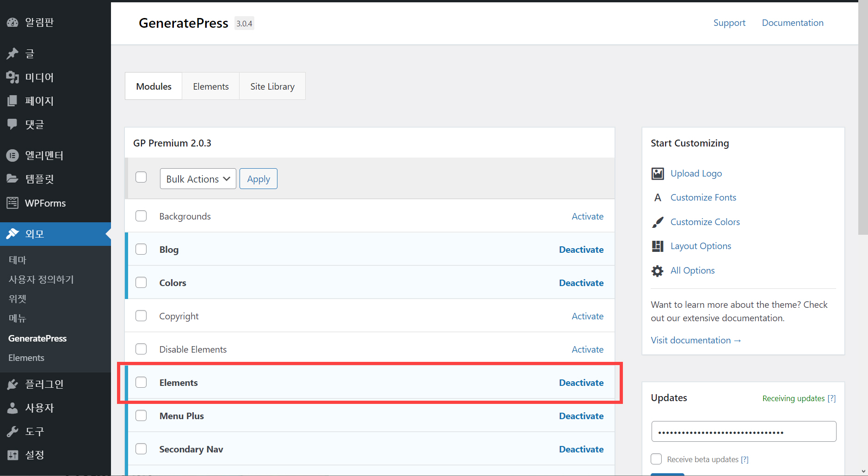Deactivate the Menu Plus module
Image resolution: width=868 pixels, height=476 pixels.
pos(581,416)
